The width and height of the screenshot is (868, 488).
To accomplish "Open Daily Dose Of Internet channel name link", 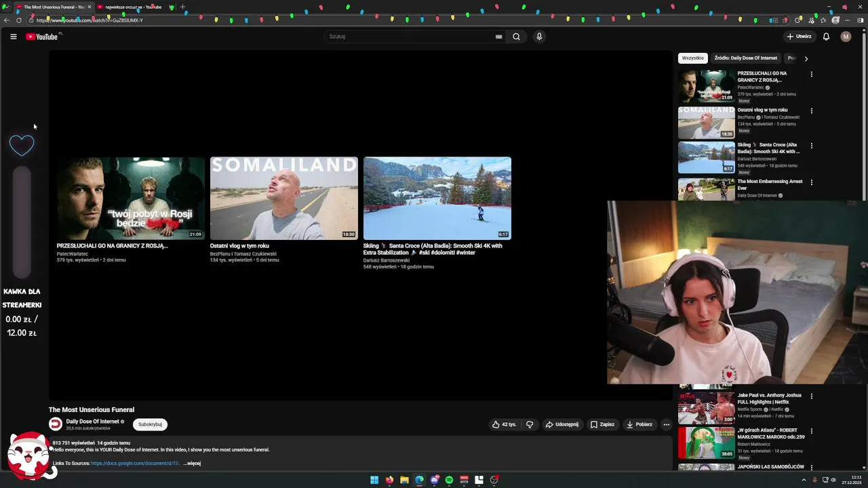I will pyautogui.click(x=92, y=422).
